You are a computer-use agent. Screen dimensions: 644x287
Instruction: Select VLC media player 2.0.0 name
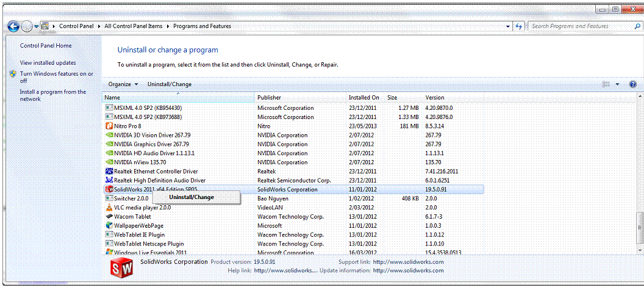coord(143,208)
